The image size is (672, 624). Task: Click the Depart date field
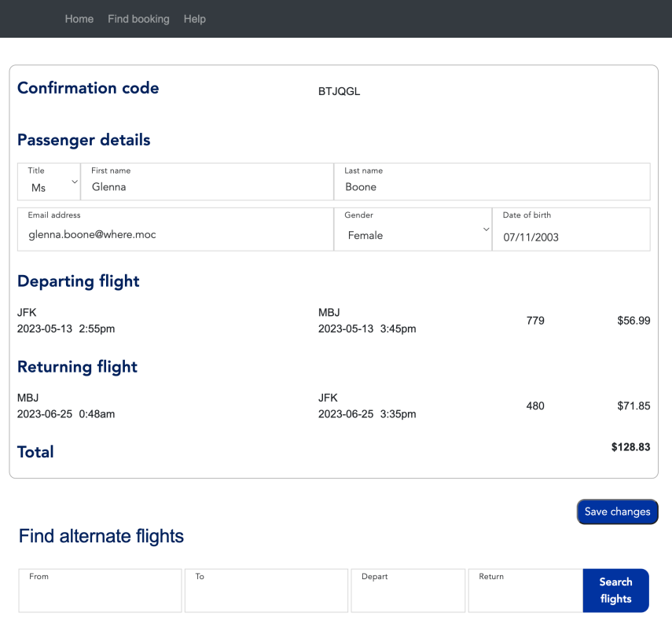(408, 596)
